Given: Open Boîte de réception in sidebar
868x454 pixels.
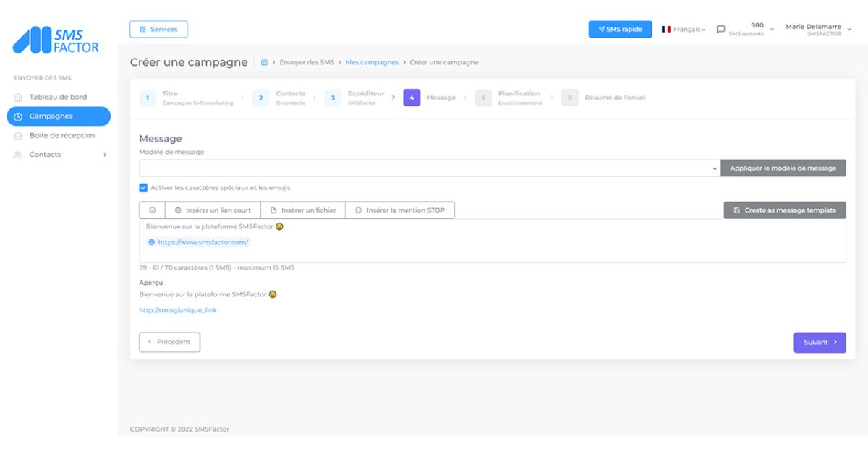Looking at the screenshot, I should coord(61,135).
